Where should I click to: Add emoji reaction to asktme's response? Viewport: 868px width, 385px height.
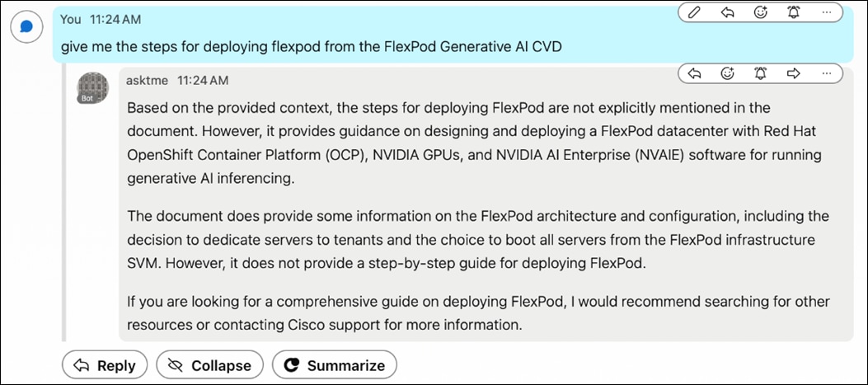point(728,74)
